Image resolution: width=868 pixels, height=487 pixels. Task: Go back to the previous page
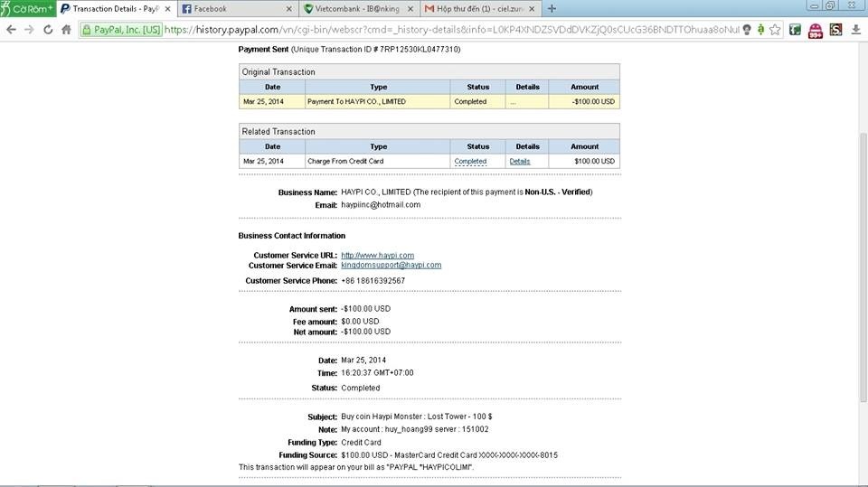(x=11, y=29)
